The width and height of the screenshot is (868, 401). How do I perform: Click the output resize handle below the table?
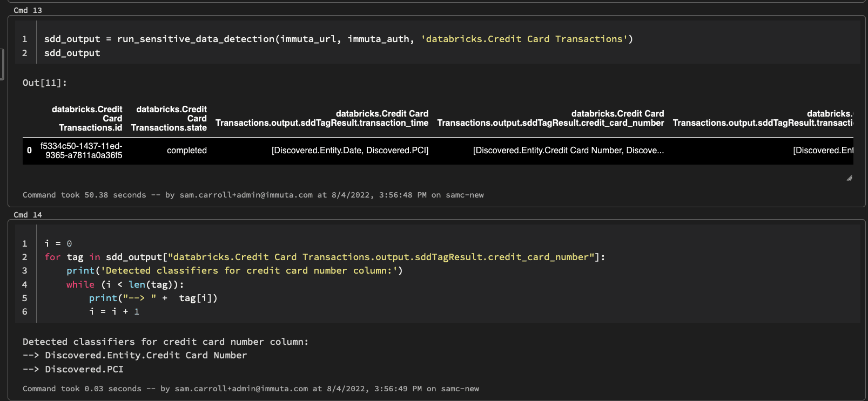(849, 178)
